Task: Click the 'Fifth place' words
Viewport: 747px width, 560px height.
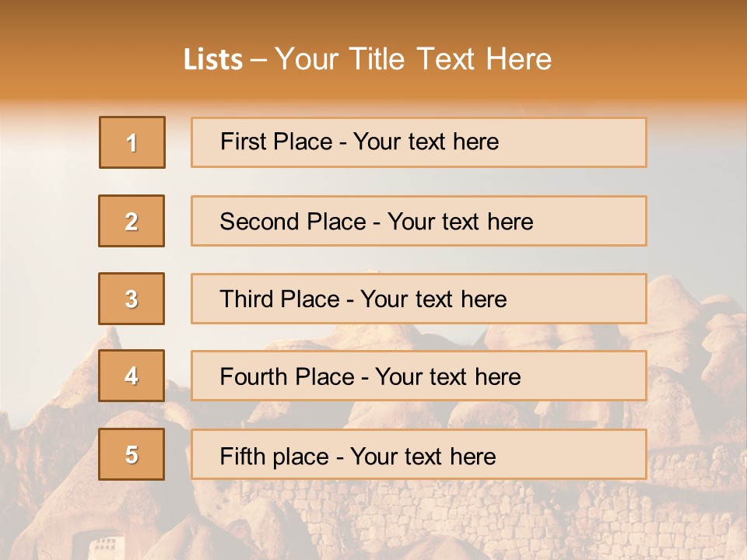Action: click(x=275, y=457)
